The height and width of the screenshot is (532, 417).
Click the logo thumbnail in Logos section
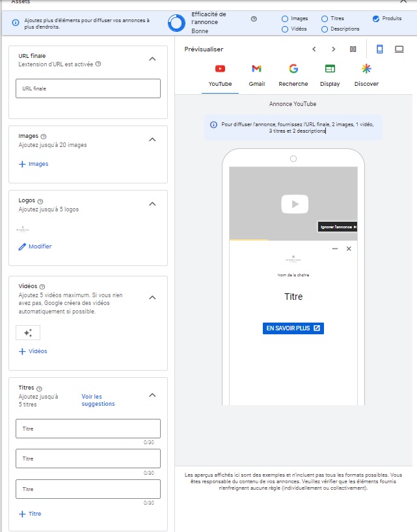tap(23, 229)
